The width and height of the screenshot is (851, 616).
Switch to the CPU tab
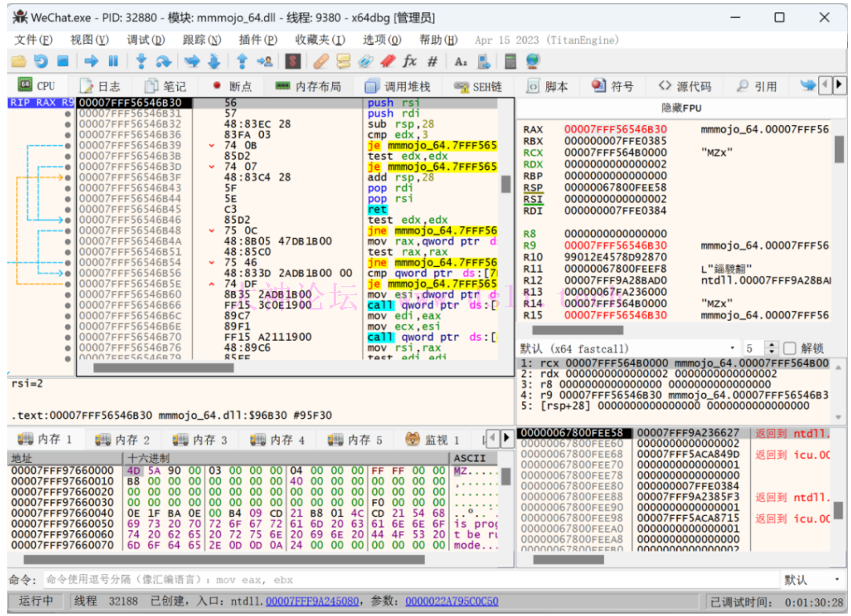[x=37, y=86]
